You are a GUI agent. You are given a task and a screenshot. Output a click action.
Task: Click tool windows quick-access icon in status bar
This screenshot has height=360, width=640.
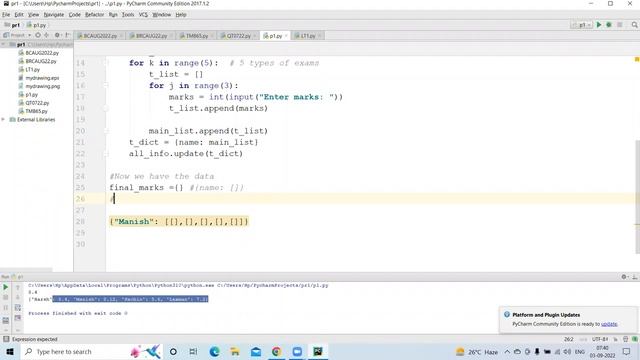point(6,339)
